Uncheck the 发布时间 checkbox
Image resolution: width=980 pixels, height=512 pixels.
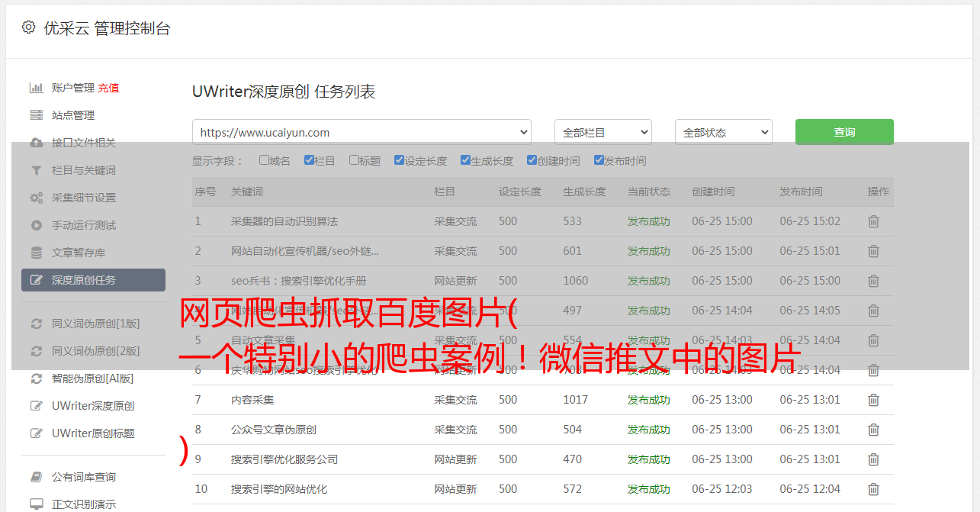pos(599,160)
